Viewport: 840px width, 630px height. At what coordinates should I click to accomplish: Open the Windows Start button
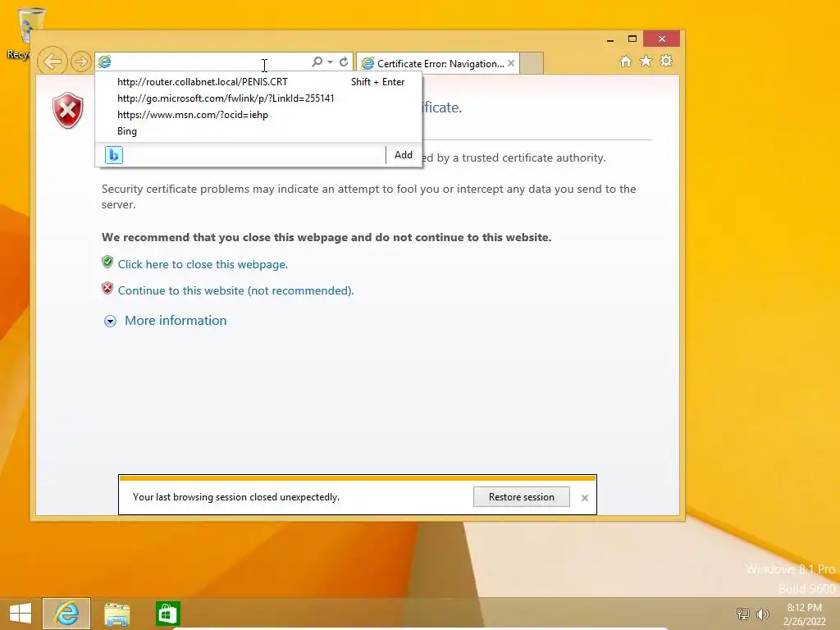(x=21, y=614)
